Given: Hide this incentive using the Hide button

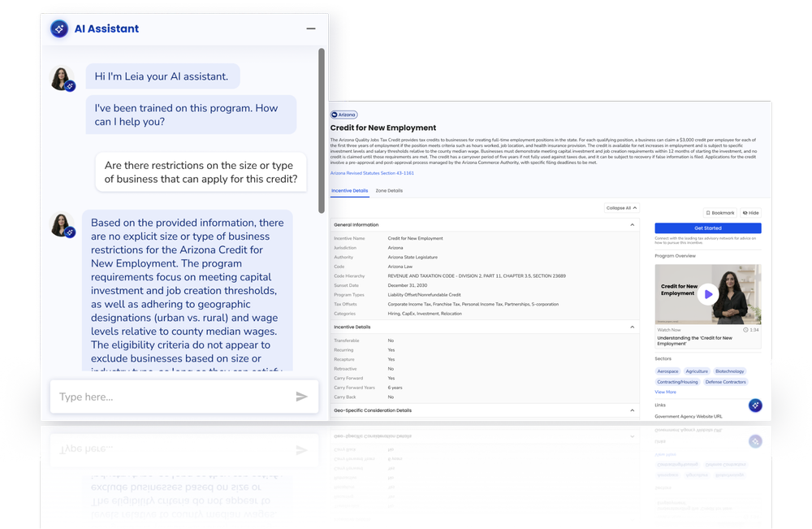Looking at the screenshot, I should (x=750, y=213).
